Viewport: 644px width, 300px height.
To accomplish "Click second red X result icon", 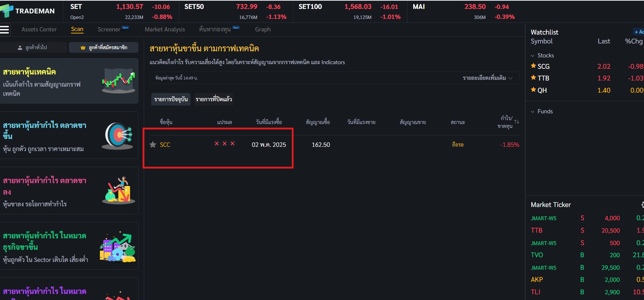I will (224, 144).
